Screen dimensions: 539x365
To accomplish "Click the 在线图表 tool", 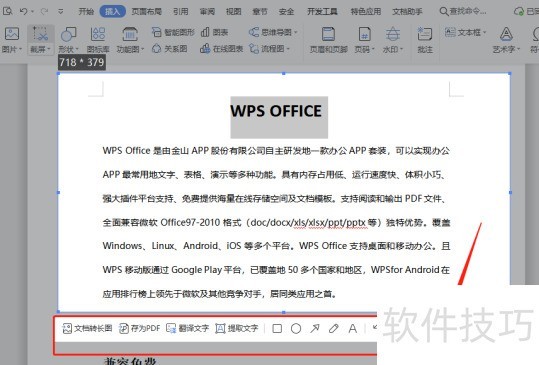I will point(222,48).
